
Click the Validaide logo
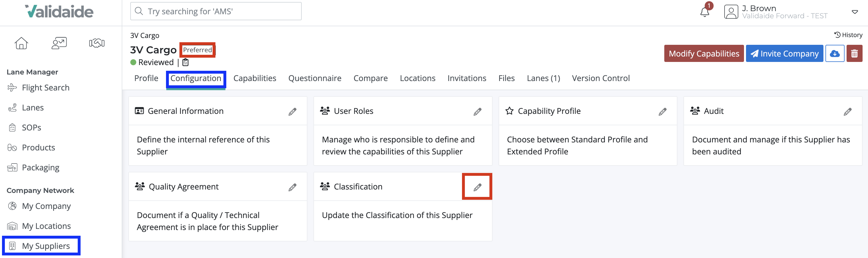coord(59,11)
